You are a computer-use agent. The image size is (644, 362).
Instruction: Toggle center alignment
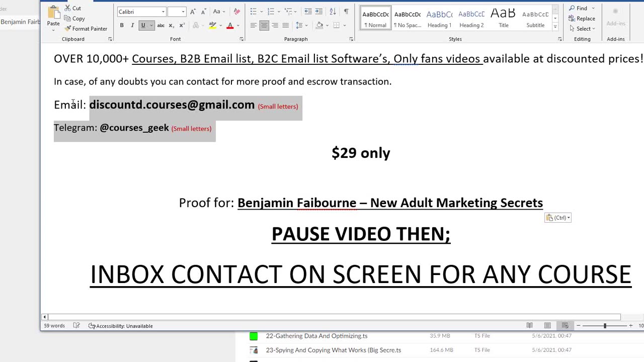(x=264, y=25)
